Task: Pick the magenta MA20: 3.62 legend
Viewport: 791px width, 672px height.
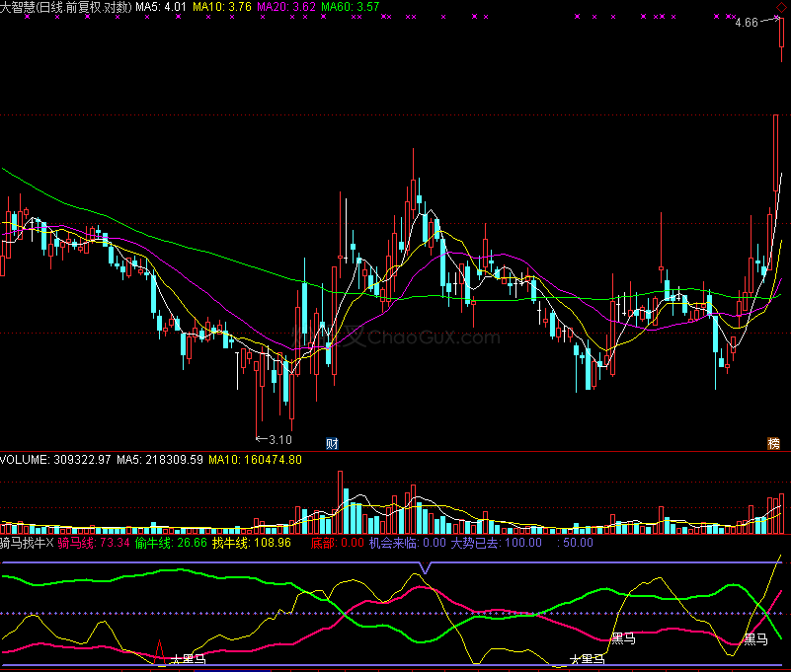Action: [286, 7]
